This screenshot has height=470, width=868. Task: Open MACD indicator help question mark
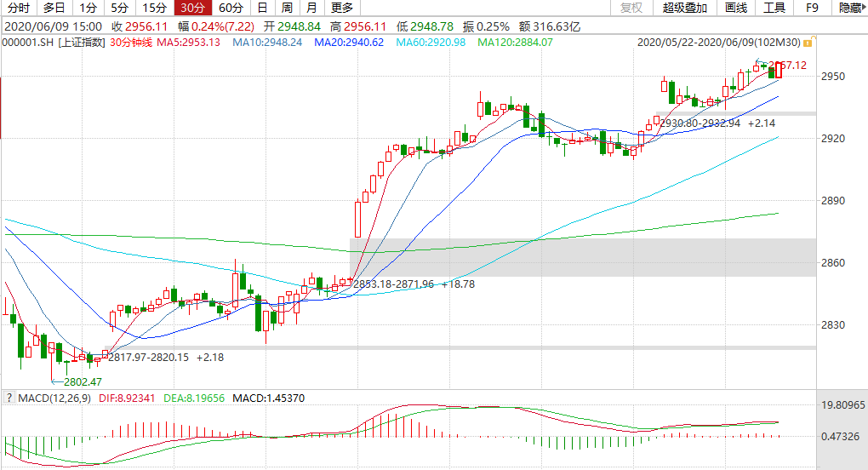[x=9, y=398]
